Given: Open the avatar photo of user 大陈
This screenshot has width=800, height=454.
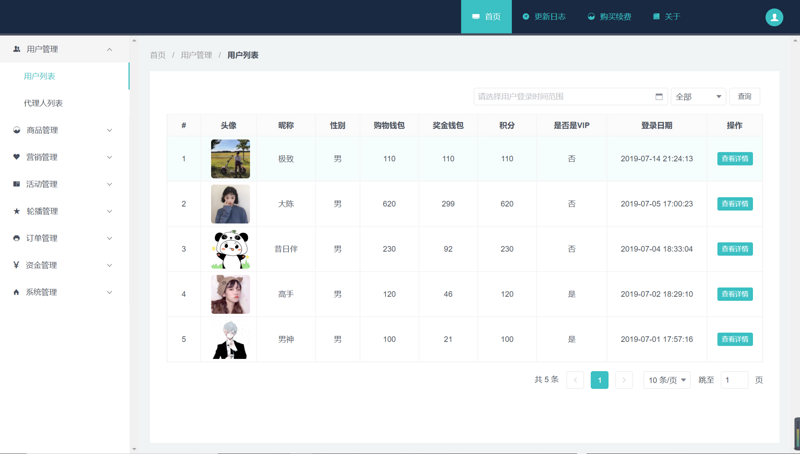Looking at the screenshot, I should click(231, 204).
